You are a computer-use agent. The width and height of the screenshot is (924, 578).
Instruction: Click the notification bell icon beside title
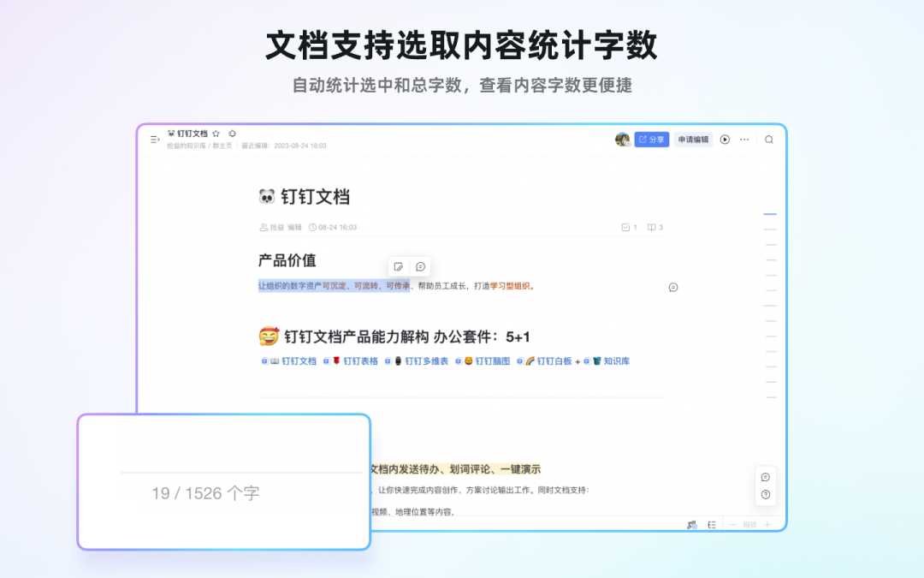point(232,134)
